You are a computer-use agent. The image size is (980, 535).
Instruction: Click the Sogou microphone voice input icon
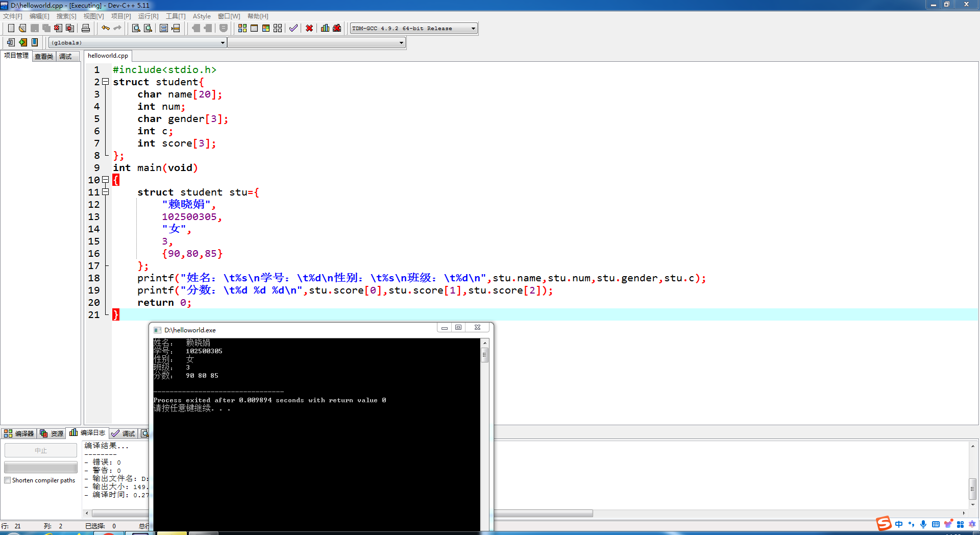923,524
